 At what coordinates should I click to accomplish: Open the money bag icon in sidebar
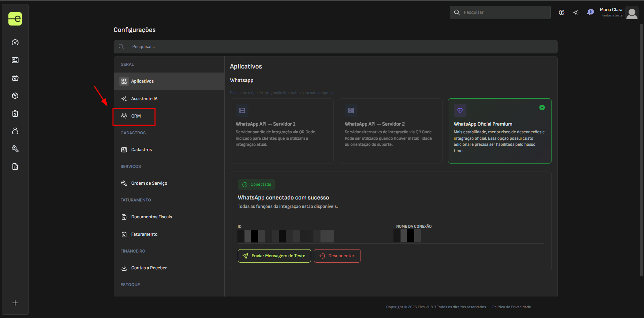[x=15, y=131]
